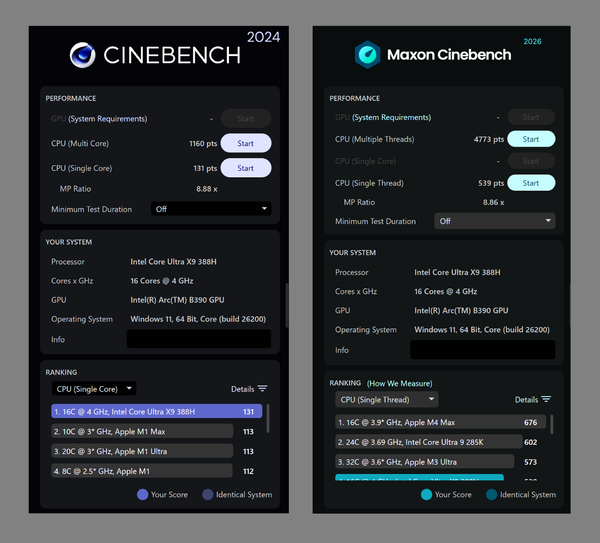Click the Processor name in Cinebench 2024
This screenshot has width=600, height=543.
(x=173, y=262)
